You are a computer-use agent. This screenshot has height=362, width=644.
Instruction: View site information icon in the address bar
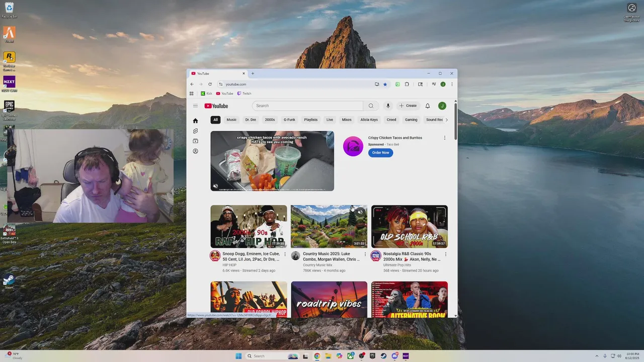pyautogui.click(x=220, y=84)
